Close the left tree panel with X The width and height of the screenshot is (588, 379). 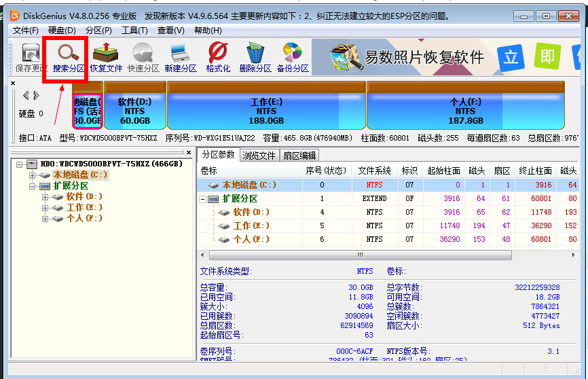(x=189, y=152)
